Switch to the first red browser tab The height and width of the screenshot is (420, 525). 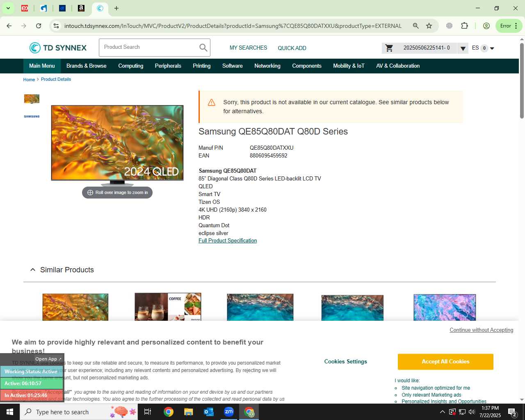point(25,8)
